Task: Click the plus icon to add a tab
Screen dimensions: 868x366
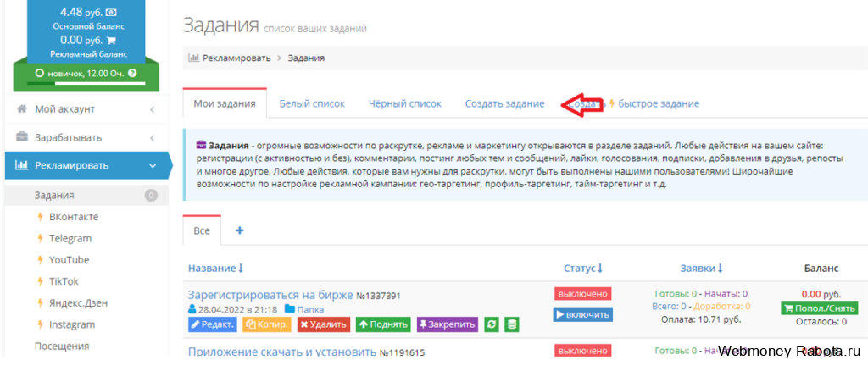Action: pyautogui.click(x=240, y=230)
